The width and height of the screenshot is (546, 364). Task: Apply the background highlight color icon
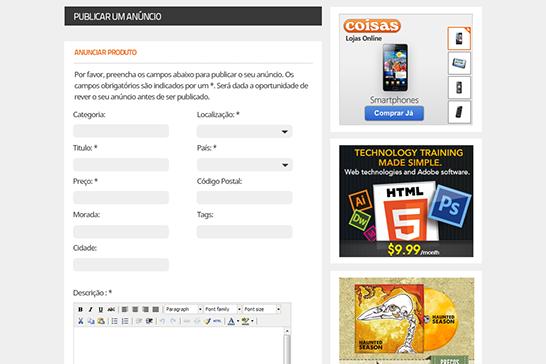click(x=245, y=321)
